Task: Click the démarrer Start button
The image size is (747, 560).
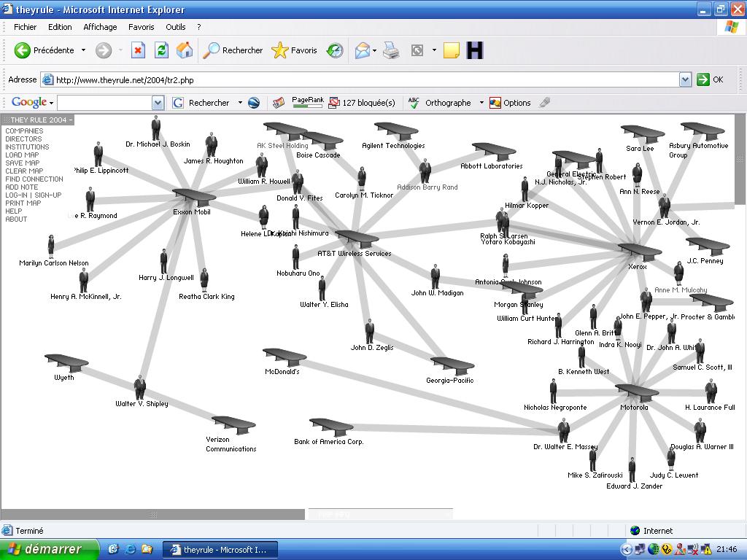Action: pos(49,550)
